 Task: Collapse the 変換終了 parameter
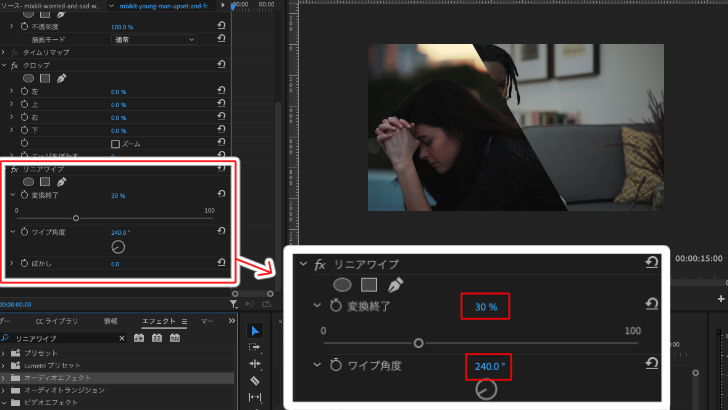click(13, 195)
